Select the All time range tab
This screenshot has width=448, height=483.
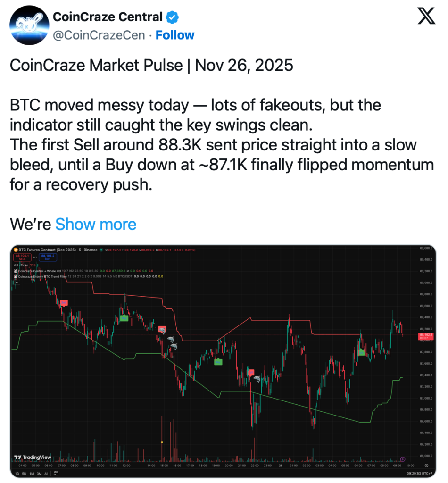47,473
